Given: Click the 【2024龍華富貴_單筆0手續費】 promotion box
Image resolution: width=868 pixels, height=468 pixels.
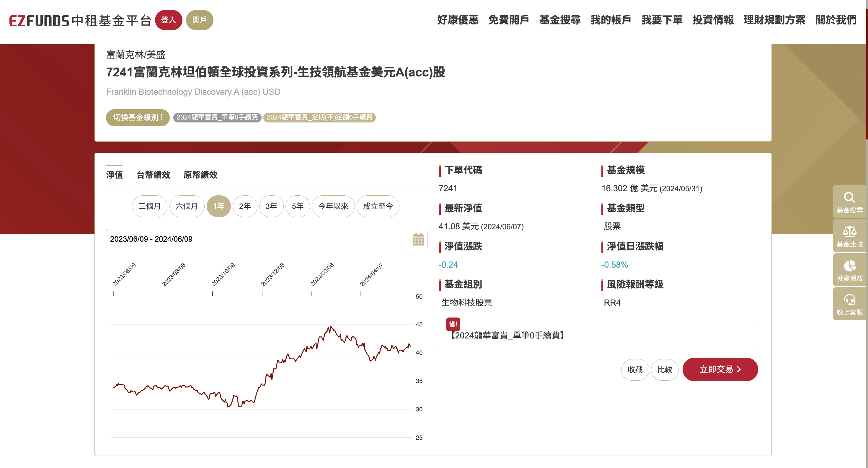Looking at the screenshot, I should tap(599, 335).
